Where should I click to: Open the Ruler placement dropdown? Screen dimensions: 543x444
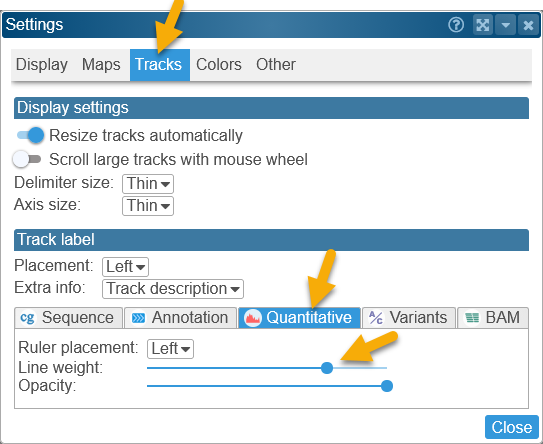tap(170, 349)
